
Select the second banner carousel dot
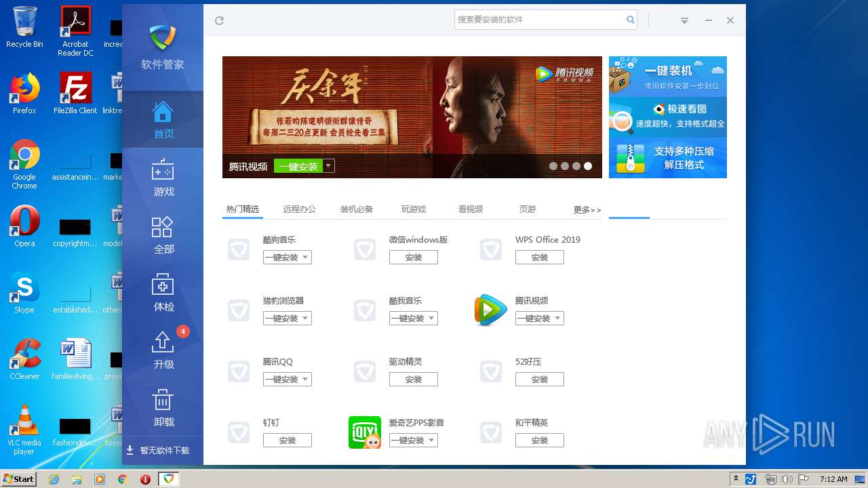tap(565, 166)
